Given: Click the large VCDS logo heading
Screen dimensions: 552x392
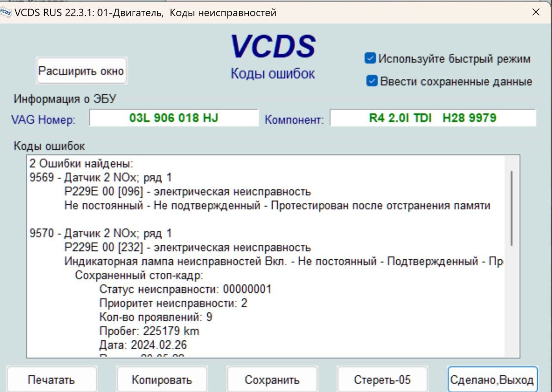Looking at the screenshot, I should pyautogui.click(x=273, y=47).
